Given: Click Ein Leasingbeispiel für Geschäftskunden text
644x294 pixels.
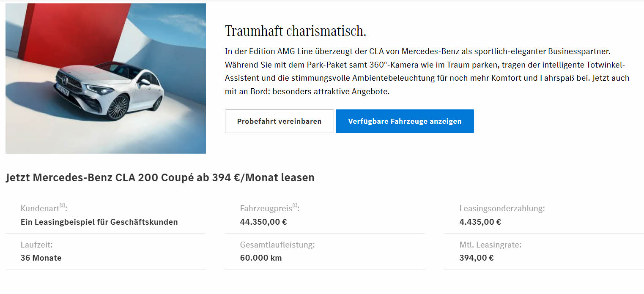Looking at the screenshot, I should pos(99,222).
